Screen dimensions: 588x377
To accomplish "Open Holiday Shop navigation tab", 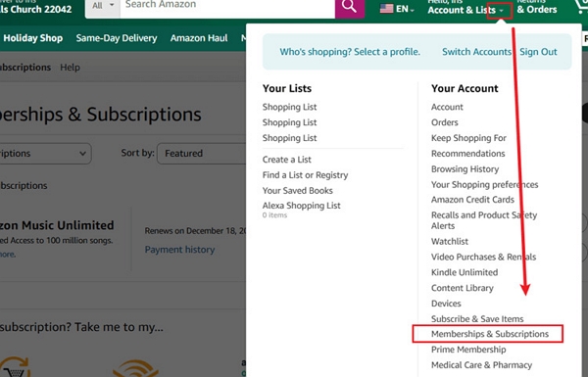I will (x=33, y=38).
